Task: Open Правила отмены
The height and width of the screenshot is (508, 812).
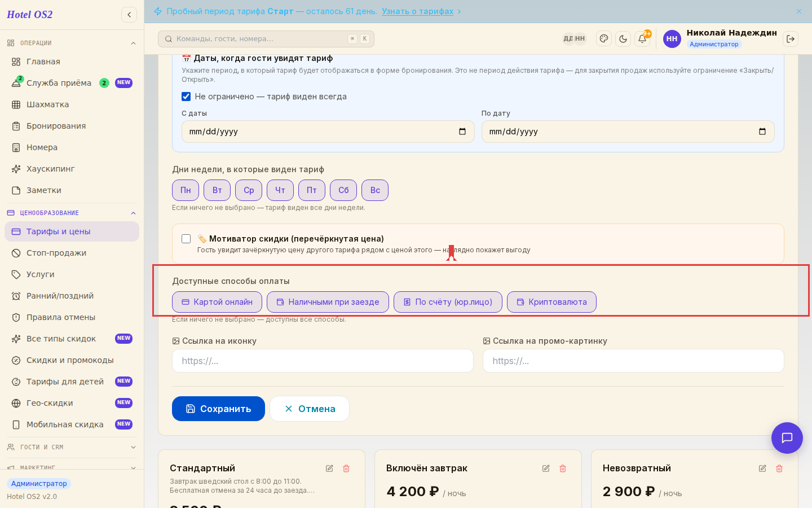Action: coord(72,317)
